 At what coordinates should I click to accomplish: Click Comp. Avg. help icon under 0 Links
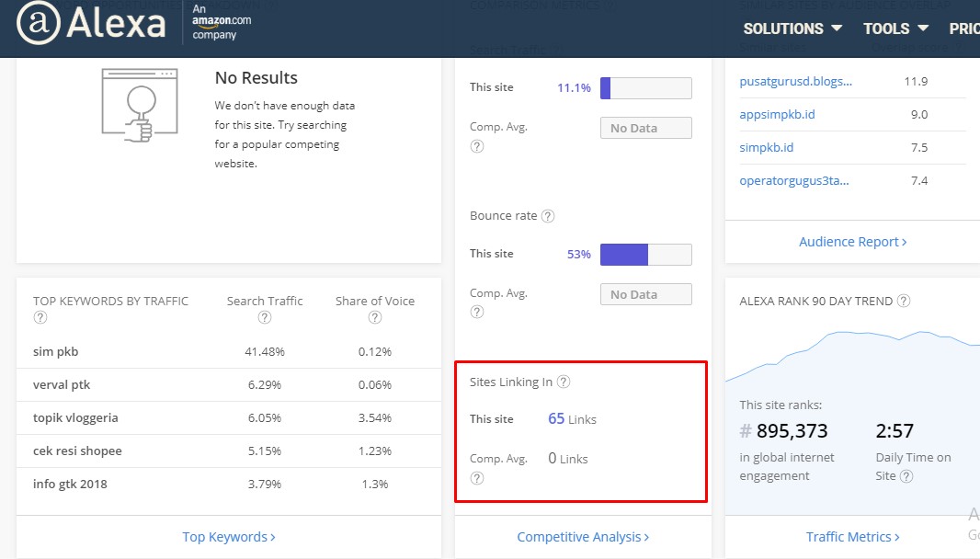pos(477,478)
